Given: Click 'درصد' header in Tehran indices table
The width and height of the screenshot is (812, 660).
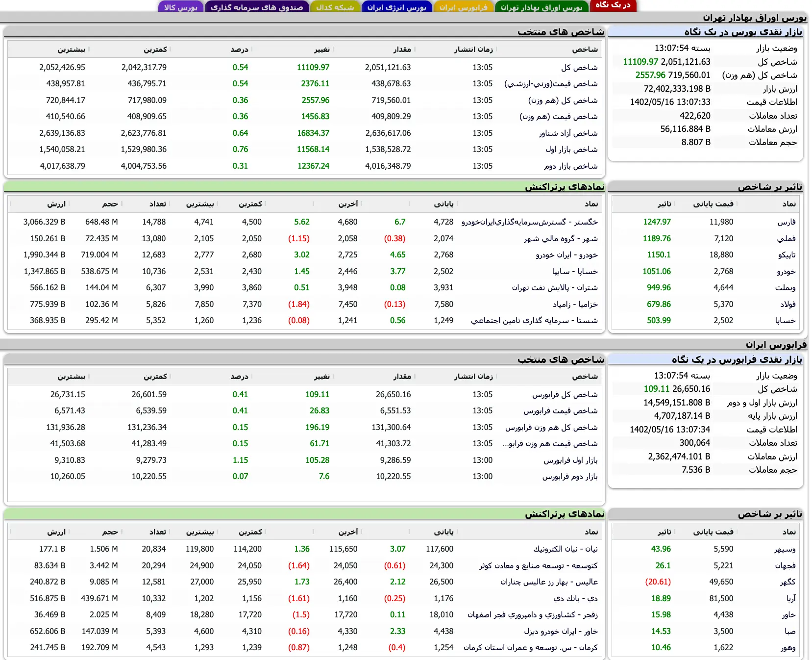Looking at the screenshot, I should pos(240,50).
